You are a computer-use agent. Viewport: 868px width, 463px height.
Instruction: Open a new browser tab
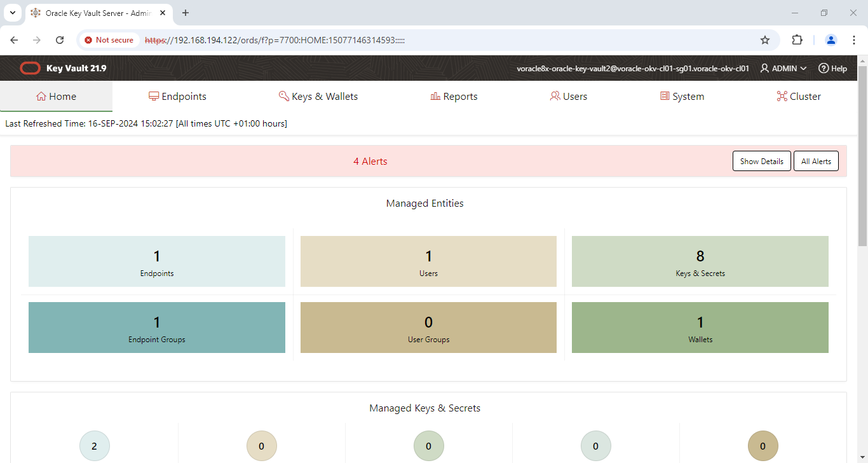click(x=186, y=13)
